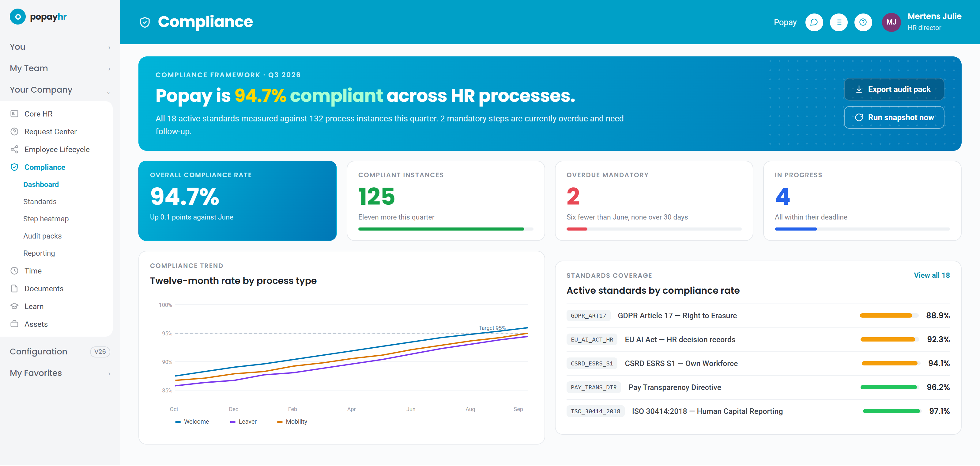Screen dimensions: 980x466
Task: Click the Documents file icon
Action: click(x=14, y=288)
